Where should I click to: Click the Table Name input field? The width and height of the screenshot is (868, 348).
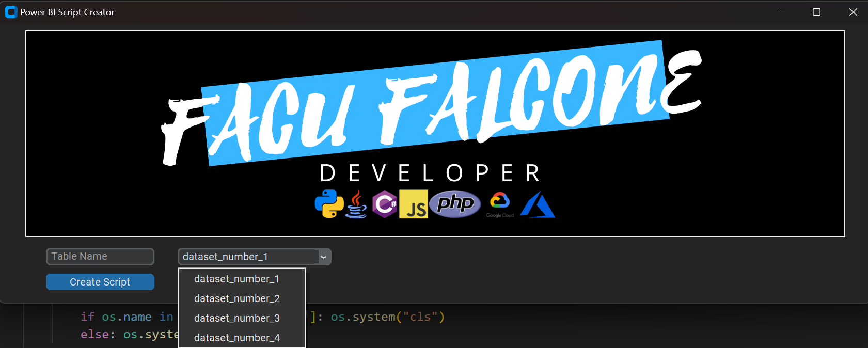tap(100, 257)
